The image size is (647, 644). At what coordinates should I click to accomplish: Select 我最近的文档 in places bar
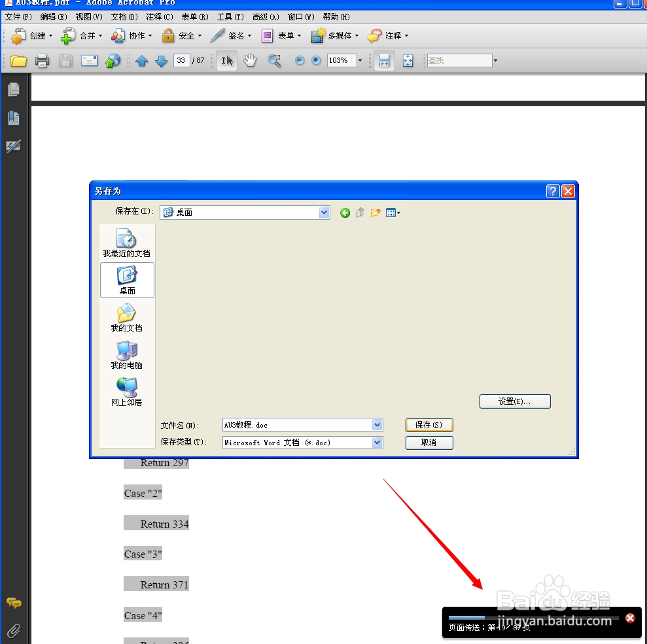127,243
